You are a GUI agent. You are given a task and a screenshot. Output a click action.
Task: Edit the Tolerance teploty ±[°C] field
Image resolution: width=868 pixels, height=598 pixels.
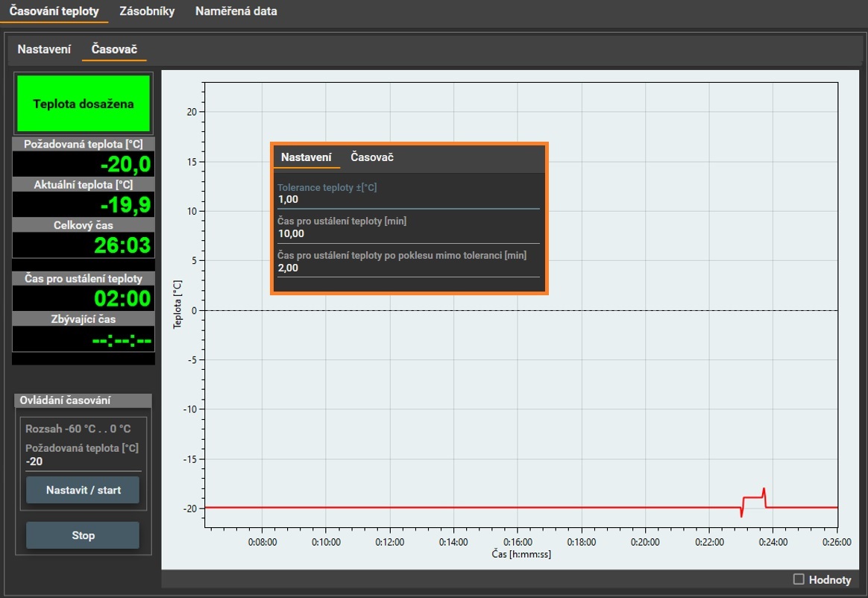pyautogui.click(x=409, y=199)
